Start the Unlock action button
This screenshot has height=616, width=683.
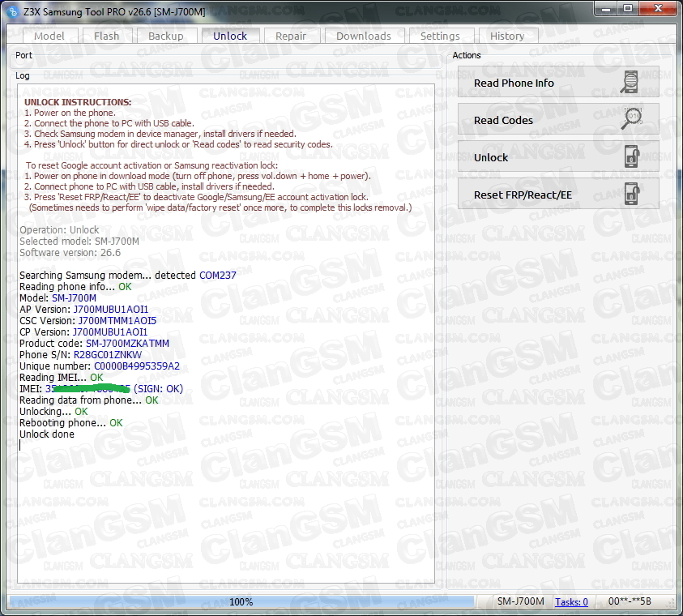558,157
